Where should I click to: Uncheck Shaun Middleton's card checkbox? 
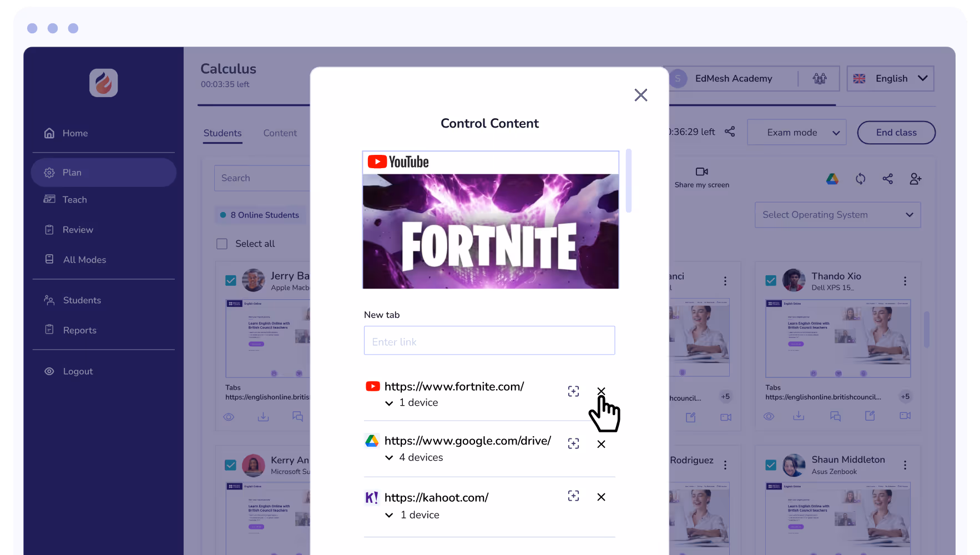771,465
